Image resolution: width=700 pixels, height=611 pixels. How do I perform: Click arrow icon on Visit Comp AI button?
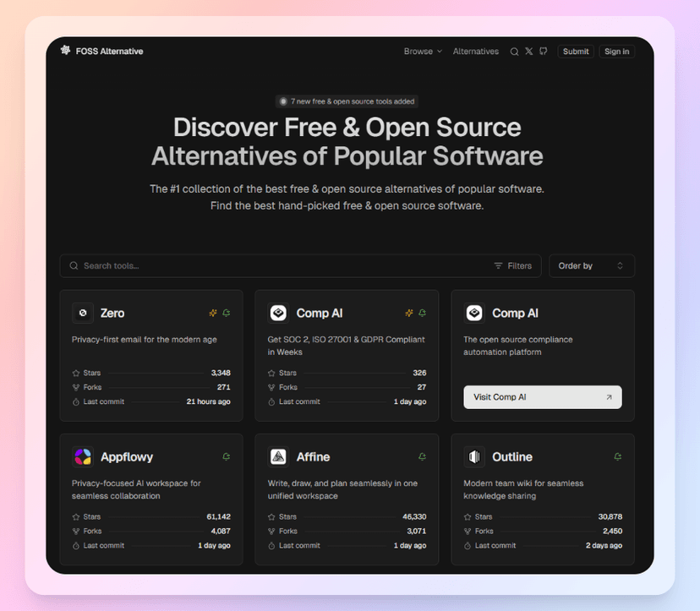[609, 397]
